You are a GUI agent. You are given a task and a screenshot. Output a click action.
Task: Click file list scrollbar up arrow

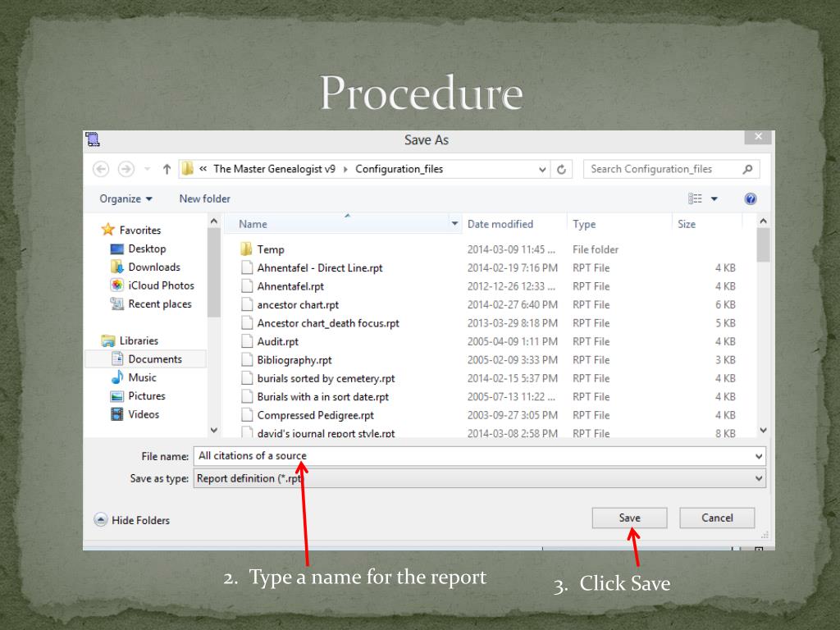pyautogui.click(x=764, y=221)
